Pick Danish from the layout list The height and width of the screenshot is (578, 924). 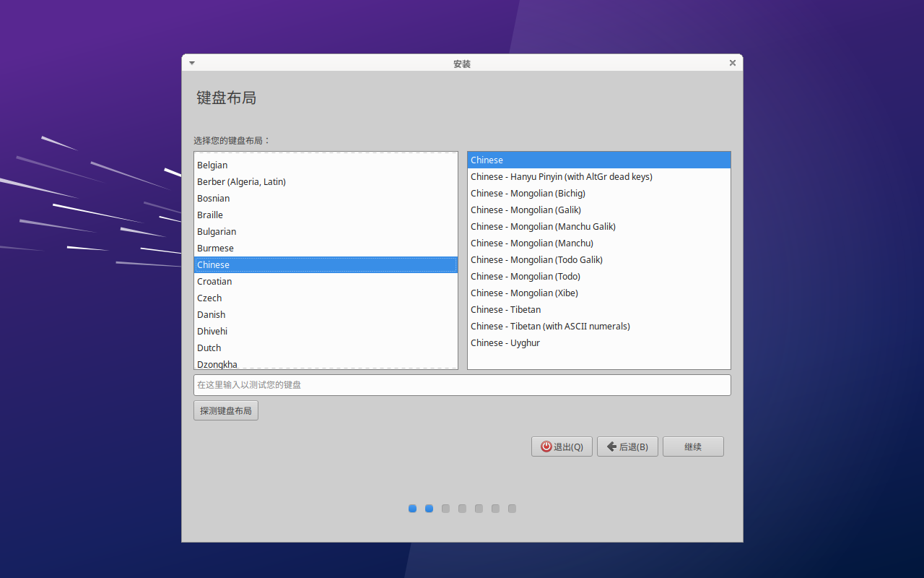point(326,314)
